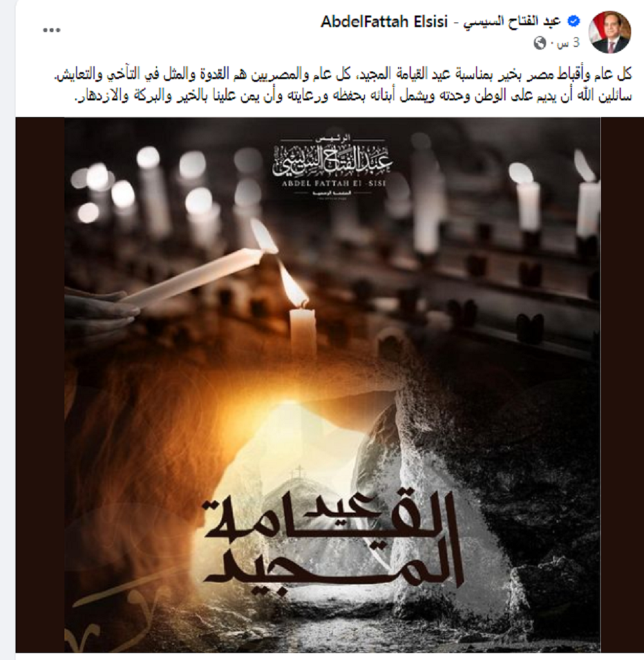Image resolution: width=644 pixels, height=660 pixels.
Task: Click the Arabic page name عبد الفتاح السيسي
Action: coord(513,21)
